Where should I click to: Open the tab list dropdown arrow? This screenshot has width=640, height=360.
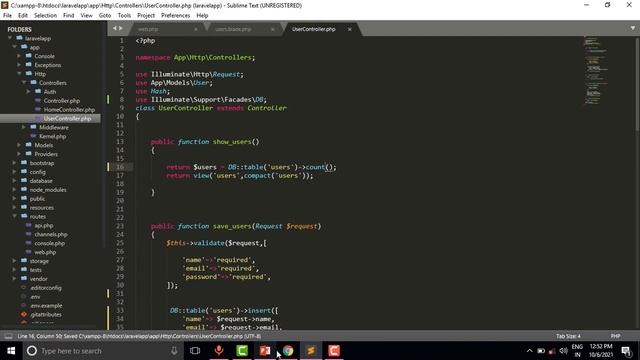tap(633, 28)
